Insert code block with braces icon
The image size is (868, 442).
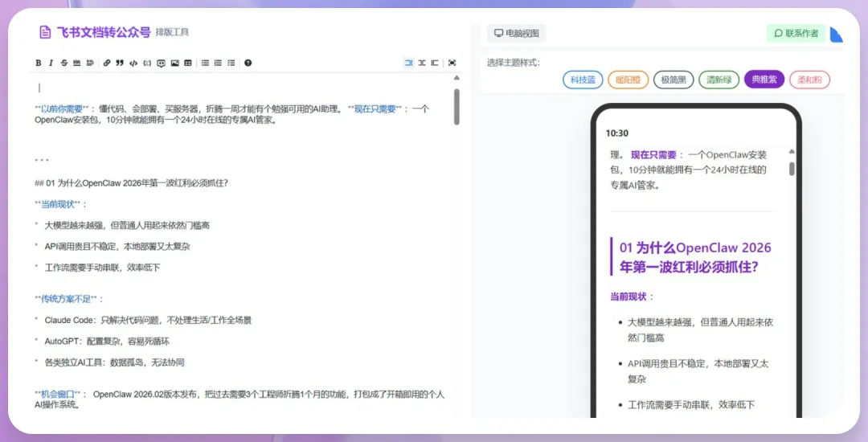coord(147,63)
